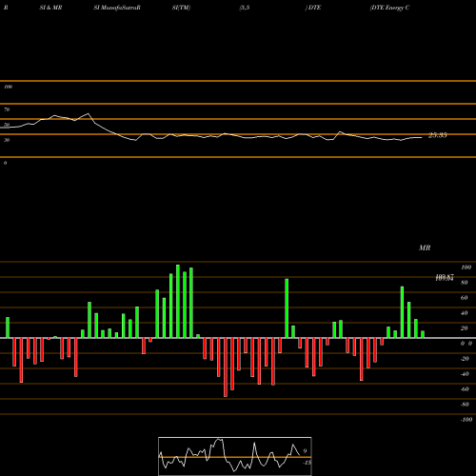Click the MR axis label 80
Viewport: 476px width, 476px height.
click(465, 283)
